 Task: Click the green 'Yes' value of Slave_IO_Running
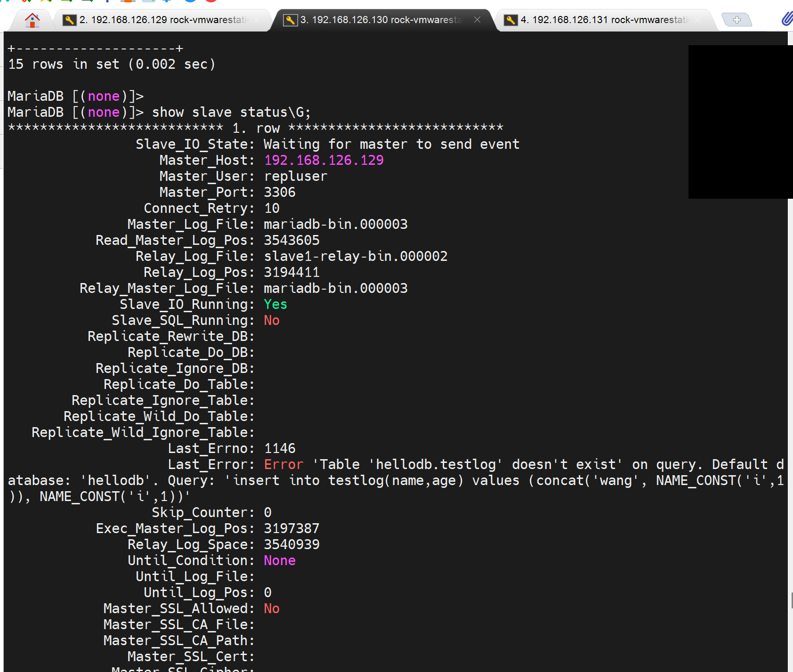point(275,304)
